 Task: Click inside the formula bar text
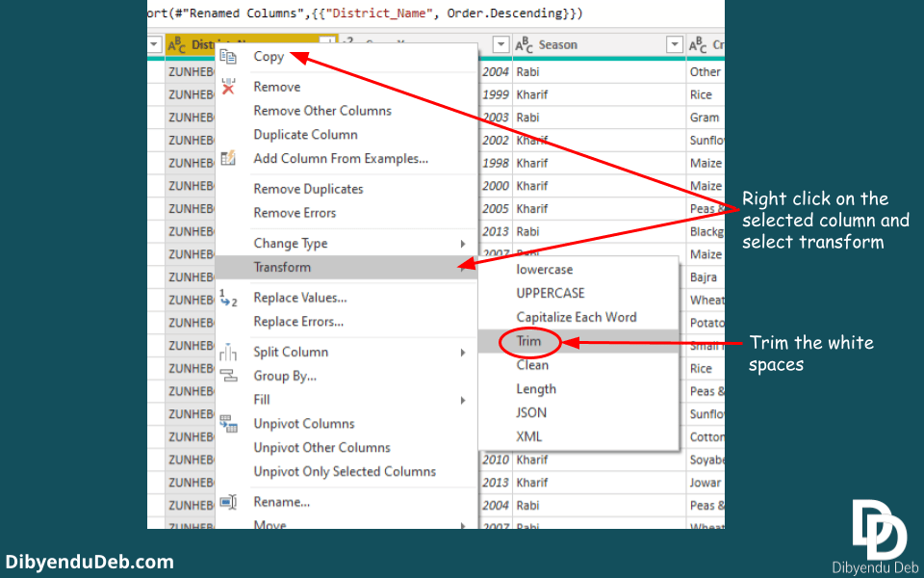tap(366, 13)
